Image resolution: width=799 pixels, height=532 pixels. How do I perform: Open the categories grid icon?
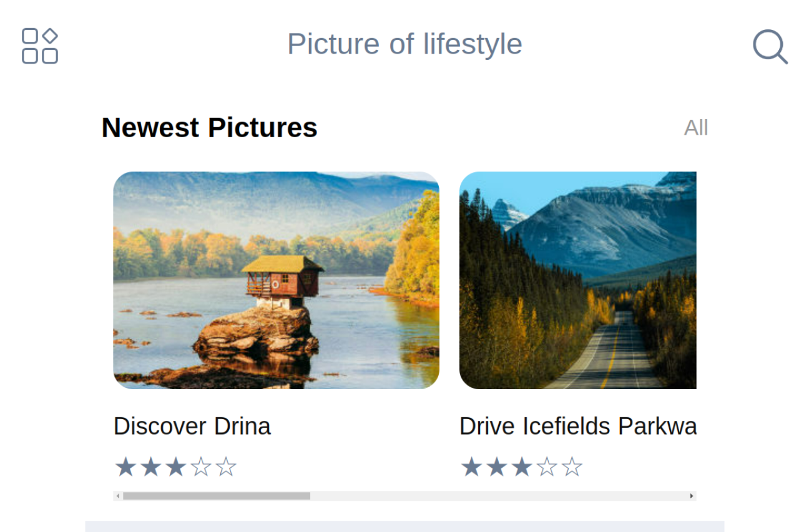[40, 46]
